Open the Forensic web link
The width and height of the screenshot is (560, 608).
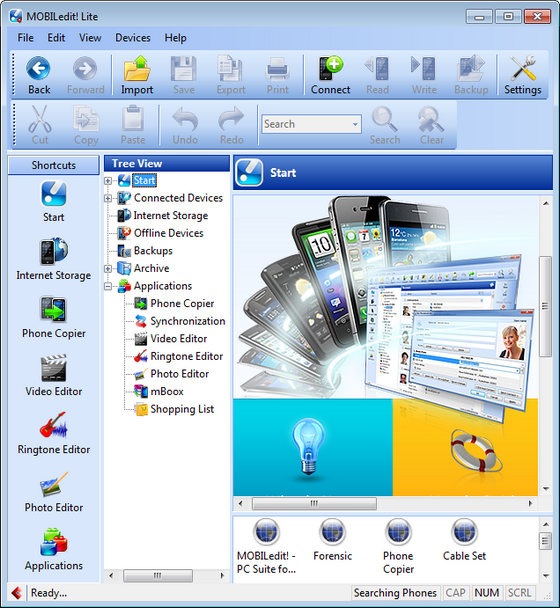click(x=332, y=541)
